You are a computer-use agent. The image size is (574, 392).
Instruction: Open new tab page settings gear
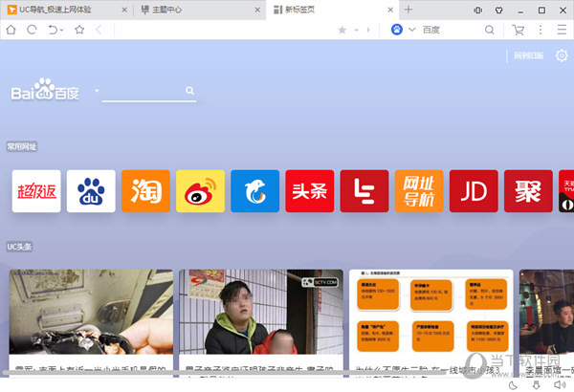(562, 55)
